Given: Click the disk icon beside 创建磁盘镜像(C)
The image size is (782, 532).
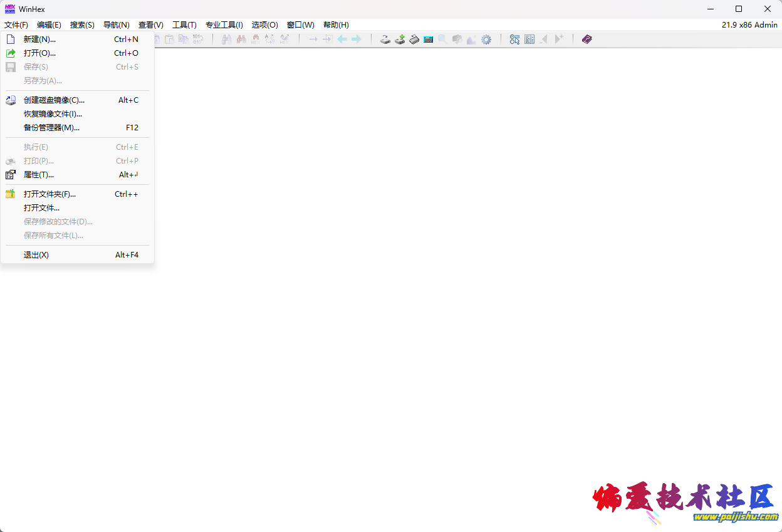Looking at the screenshot, I should pos(11,100).
